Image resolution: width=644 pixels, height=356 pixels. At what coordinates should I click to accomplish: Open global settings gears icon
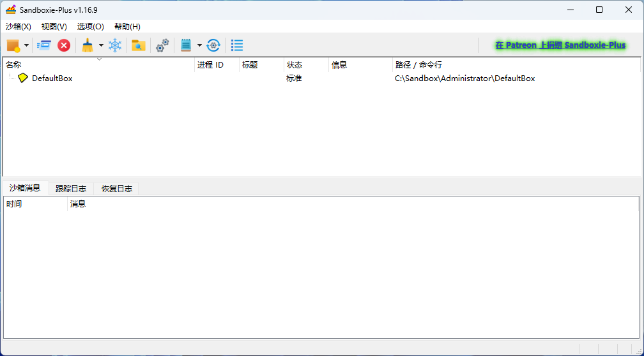click(163, 45)
